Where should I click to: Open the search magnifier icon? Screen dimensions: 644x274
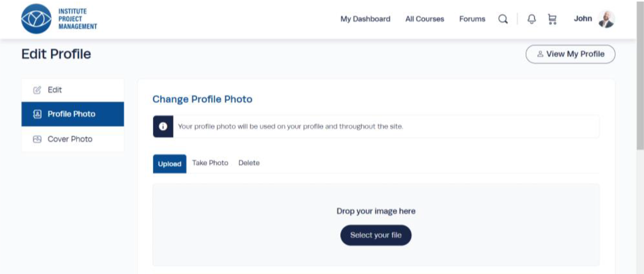click(x=503, y=19)
